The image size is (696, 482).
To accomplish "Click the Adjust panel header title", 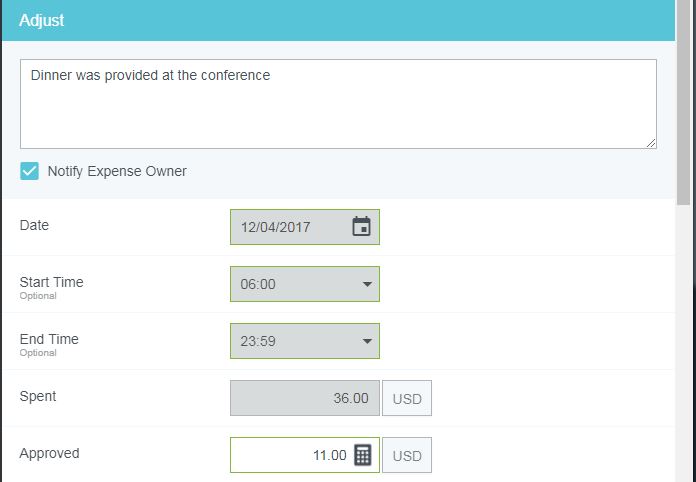I will (x=42, y=20).
